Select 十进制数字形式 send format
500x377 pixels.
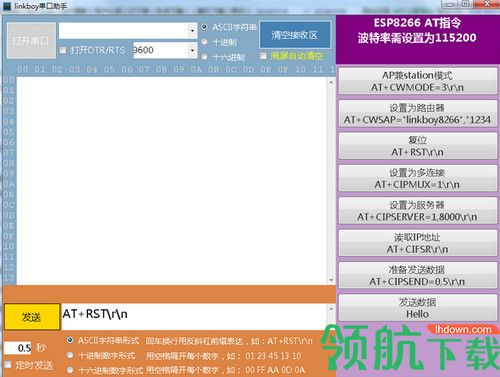70,356
